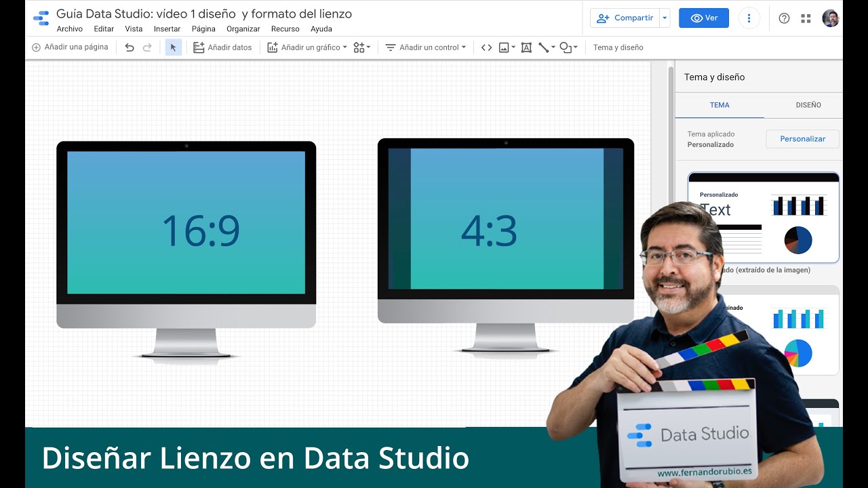
Task: Click the report title text
Action: (x=204, y=14)
